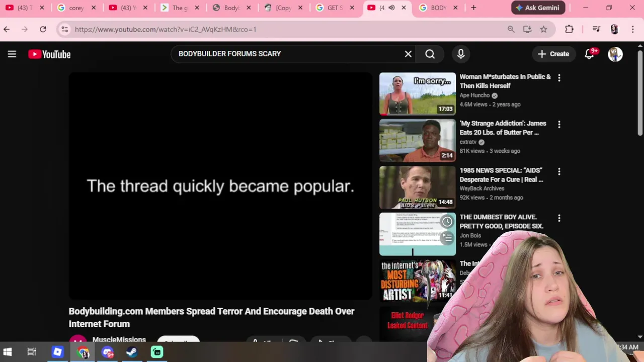Screen dimensions: 644x362
Task: Click the video title 'Bodybuilding.com Members Spread Terror'
Action: pyautogui.click(x=211, y=317)
